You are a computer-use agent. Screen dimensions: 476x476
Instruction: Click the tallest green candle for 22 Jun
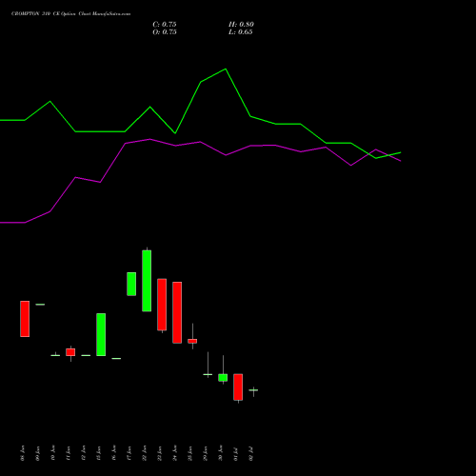(147, 281)
